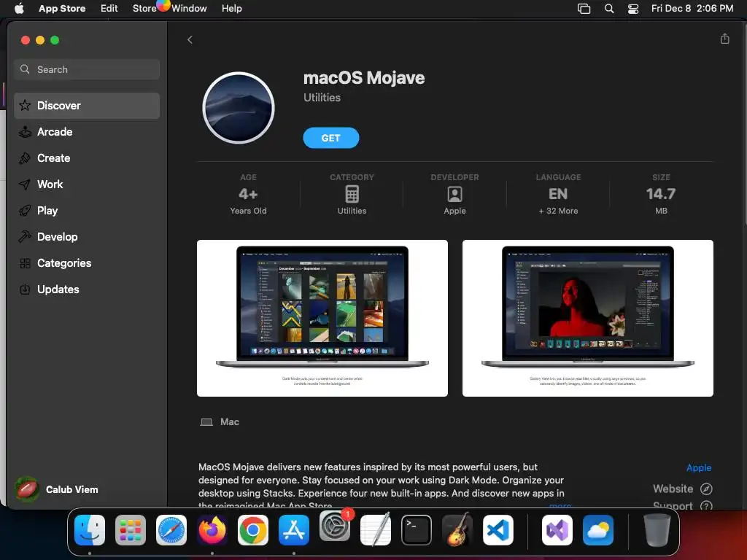Click the macOS Mojave app icon

pos(239,108)
